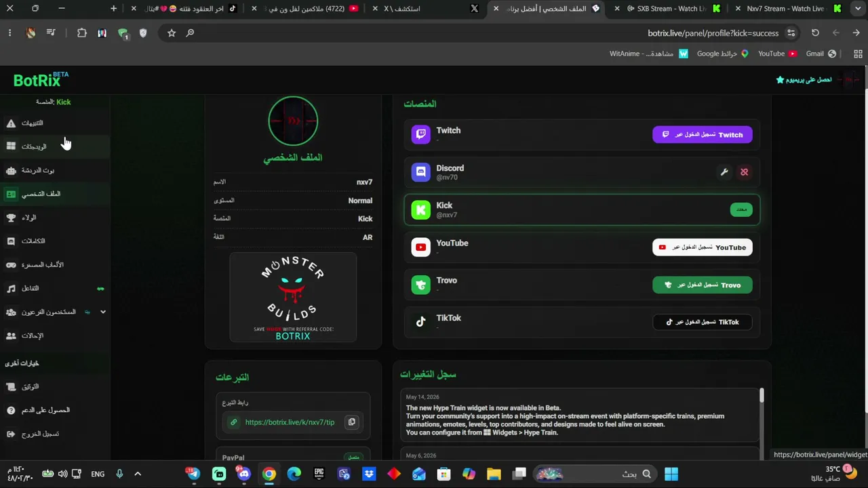The image size is (868, 488).
Task: Bookmark this page with the star icon
Action: [172, 33]
